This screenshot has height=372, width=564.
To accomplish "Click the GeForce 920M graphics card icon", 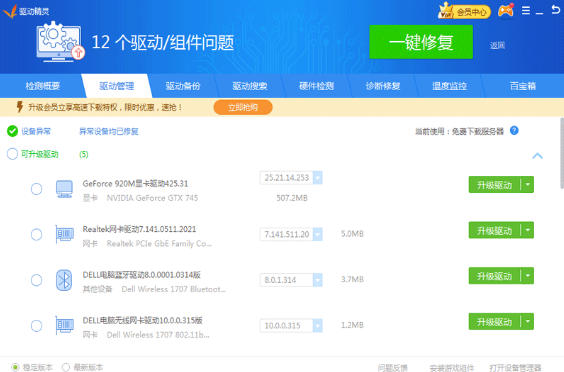I will point(64,189).
